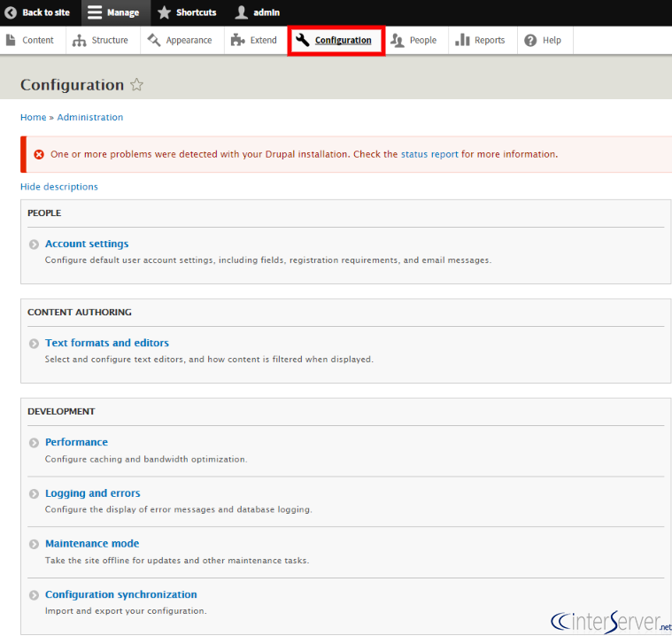Open the admin account toolbar tab
This screenshot has height=636, width=672.
[259, 13]
